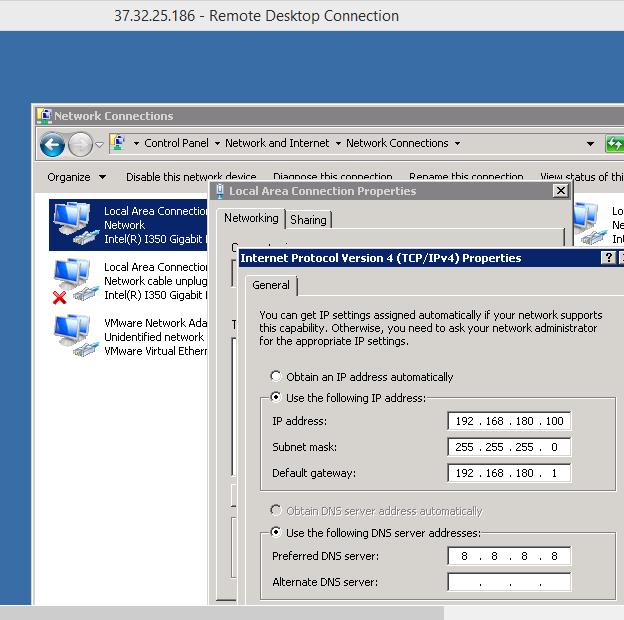Select Use the following IP address option

pyautogui.click(x=277, y=398)
